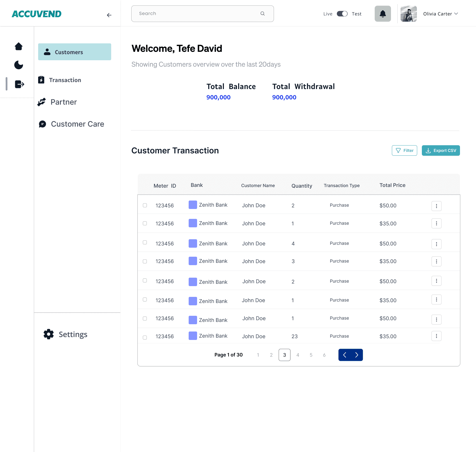Toggle Live/Test mode switch

click(342, 14)
